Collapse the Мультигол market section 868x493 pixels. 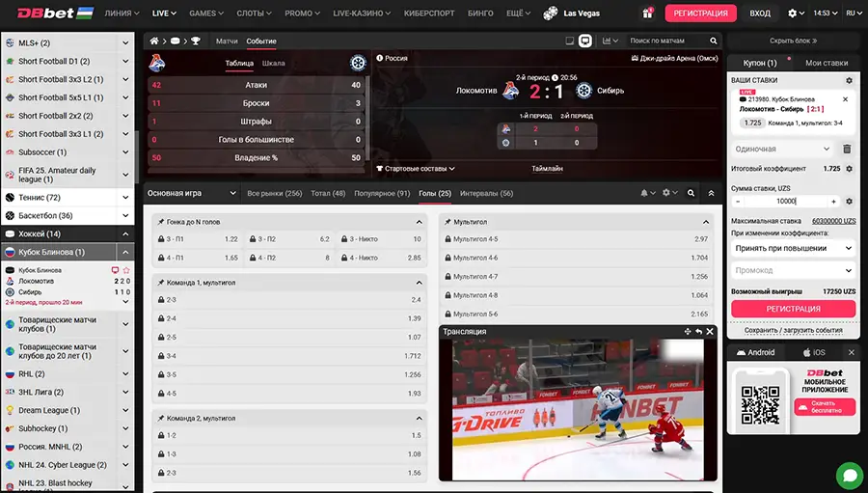706,222
